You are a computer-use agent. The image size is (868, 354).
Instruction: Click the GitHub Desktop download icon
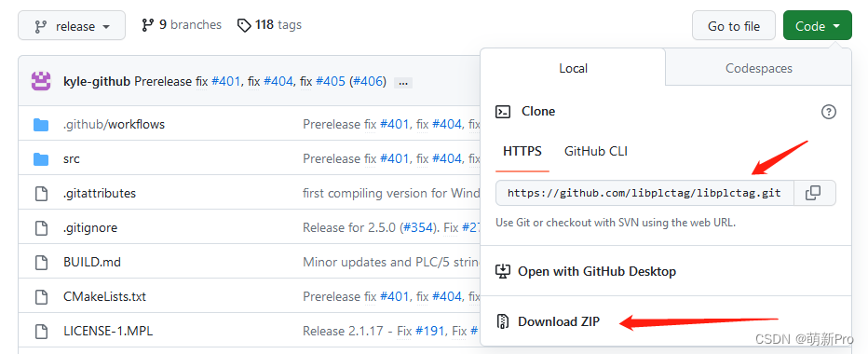pyautogui.click(x=503, y=271)
